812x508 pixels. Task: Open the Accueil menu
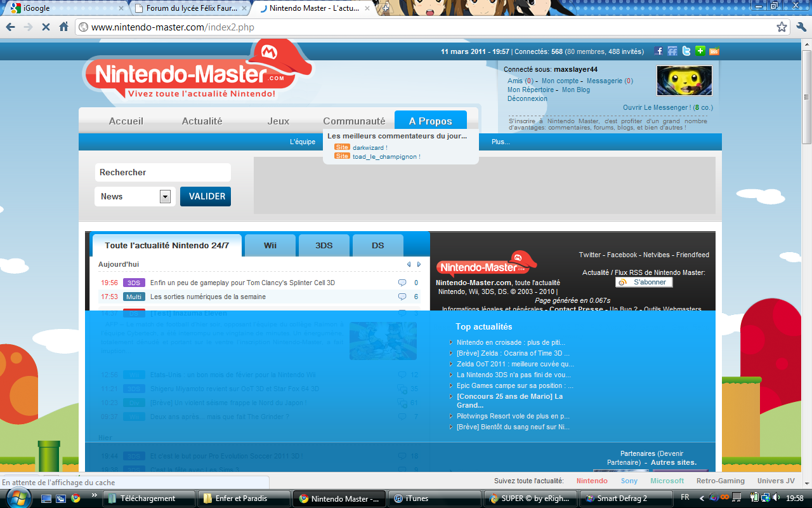126,121
